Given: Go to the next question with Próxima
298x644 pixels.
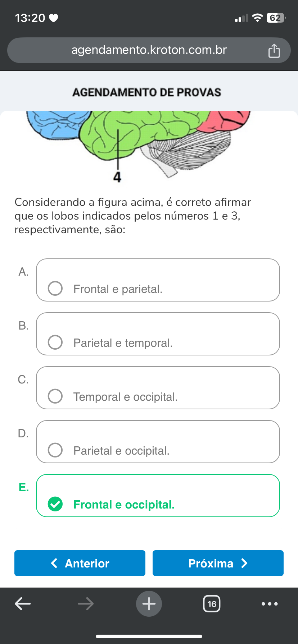Looking at the screenshot, I should click(x=218, y=563).
